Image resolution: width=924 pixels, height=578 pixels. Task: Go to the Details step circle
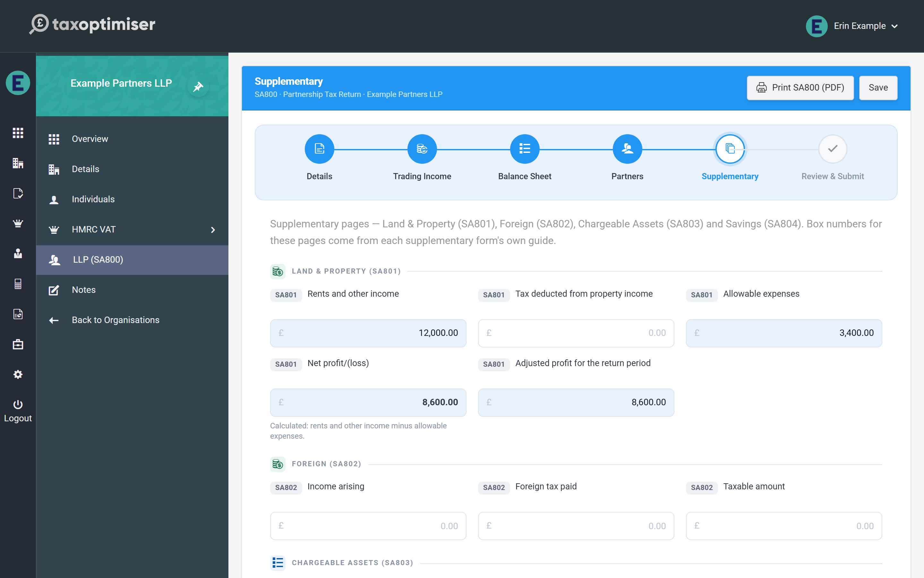[319, 149]
